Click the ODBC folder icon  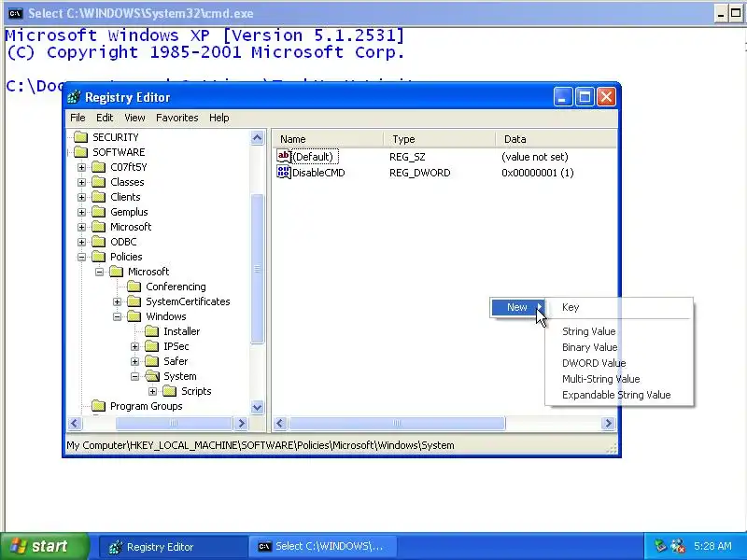[x=99, y=242]
